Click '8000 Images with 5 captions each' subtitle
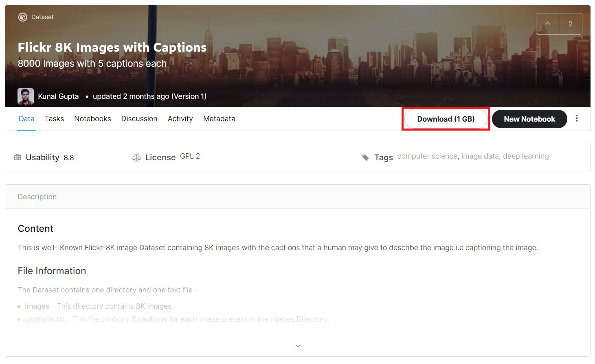 (x=92, y=63)
